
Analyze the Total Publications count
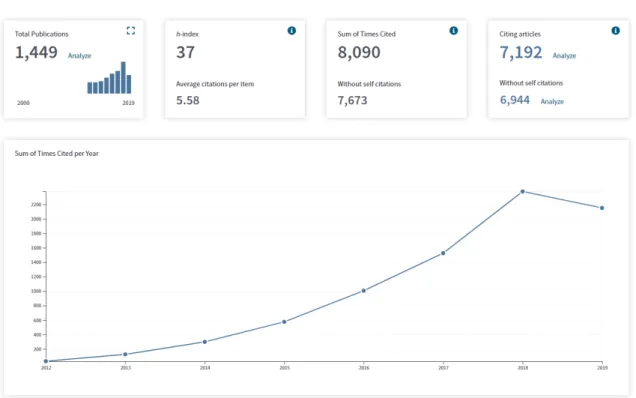coord(80,56)
